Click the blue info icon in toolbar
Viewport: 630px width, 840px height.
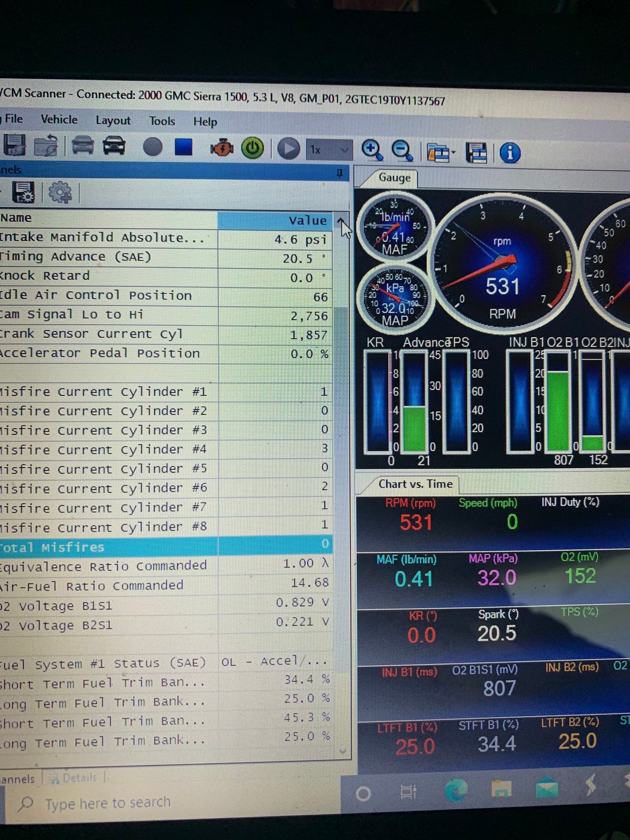point(509,152)
